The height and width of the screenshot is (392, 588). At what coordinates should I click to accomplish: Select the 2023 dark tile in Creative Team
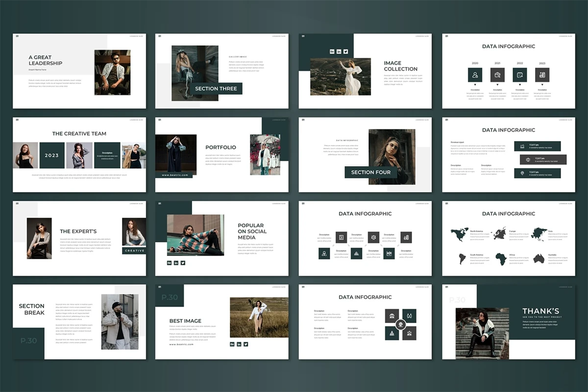[x=52, y=155]
